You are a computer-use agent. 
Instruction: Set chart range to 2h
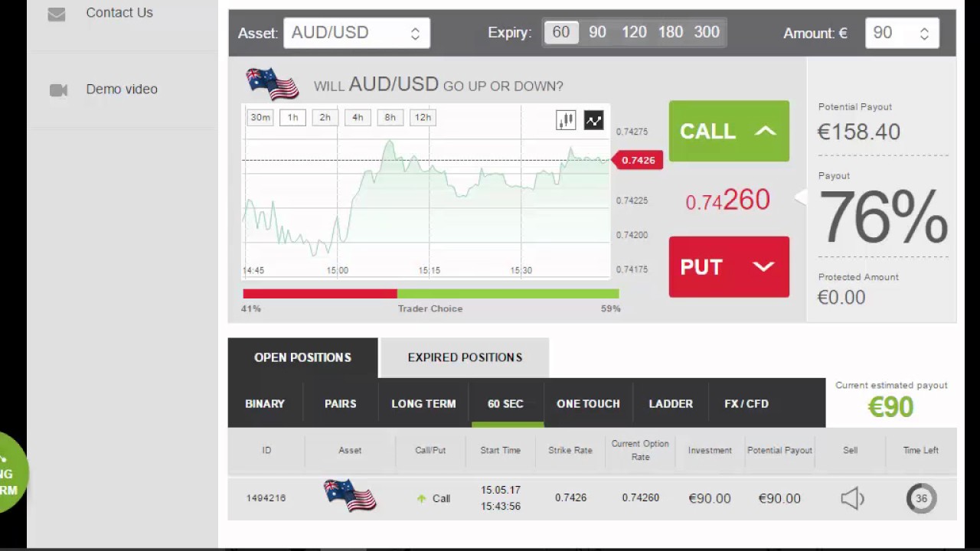(325, 117)
